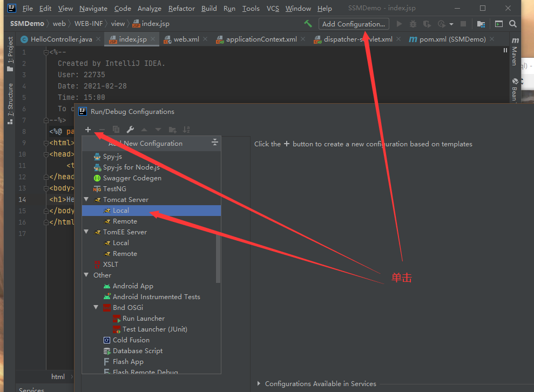The width and height of the screenshot is (534, 392).
Task: Collapse the Bnd OSGi node
Action: pos(96,307)
